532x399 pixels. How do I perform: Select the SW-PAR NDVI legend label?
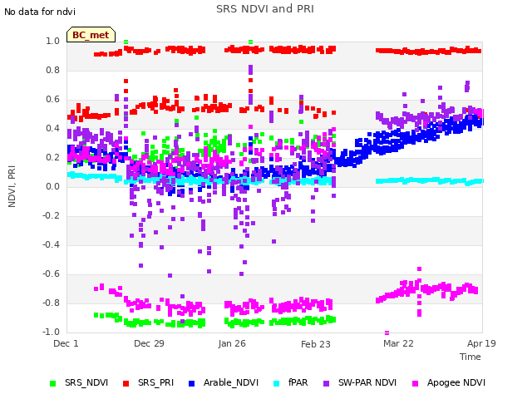pyautogui.click(x=367, y=382)
